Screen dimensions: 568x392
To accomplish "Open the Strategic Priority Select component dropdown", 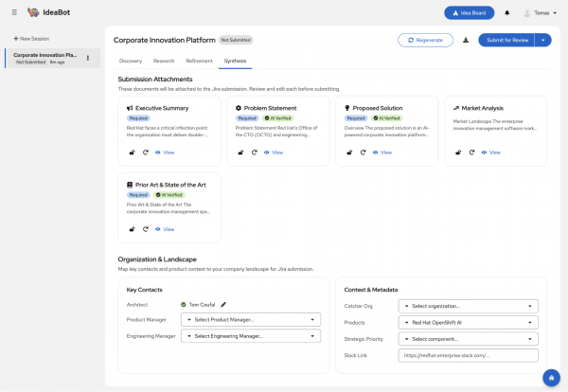I will point(469,339).
